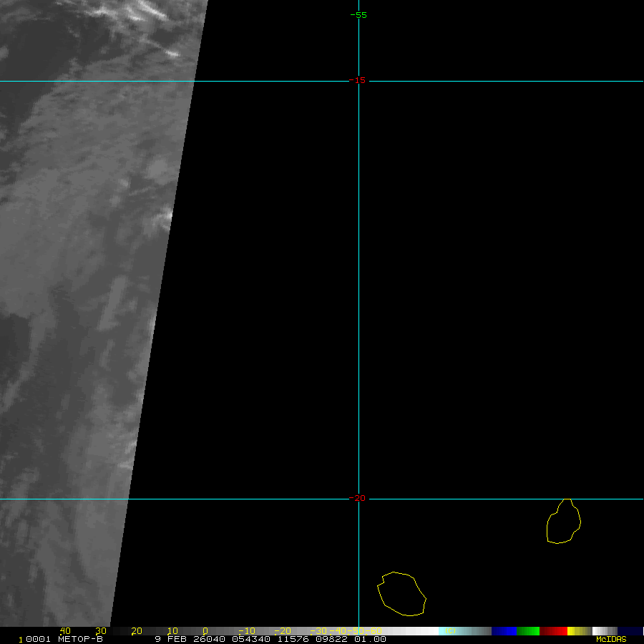This screenshot has width=644, height=644.
Task: Pick the blue segment of the color bar
Action: tap(504, 631)
